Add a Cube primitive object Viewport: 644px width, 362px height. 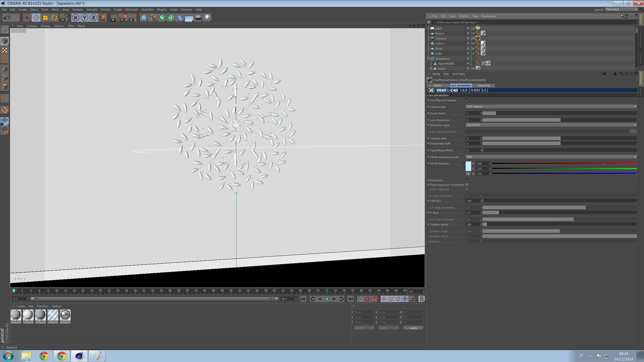[x=144, y=18]
